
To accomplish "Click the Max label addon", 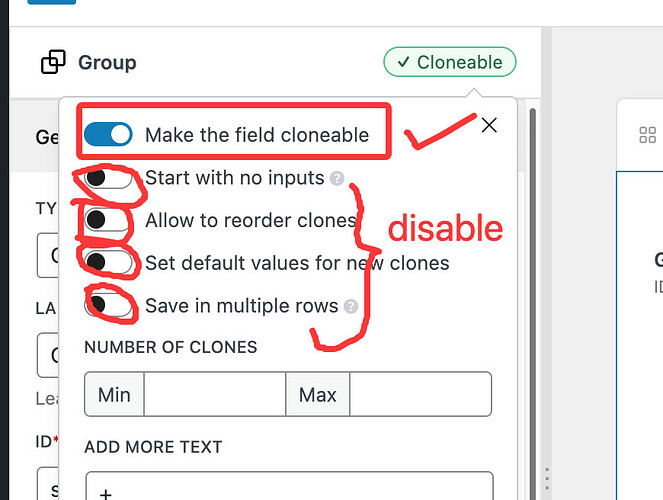I will (x=318, y=394).
